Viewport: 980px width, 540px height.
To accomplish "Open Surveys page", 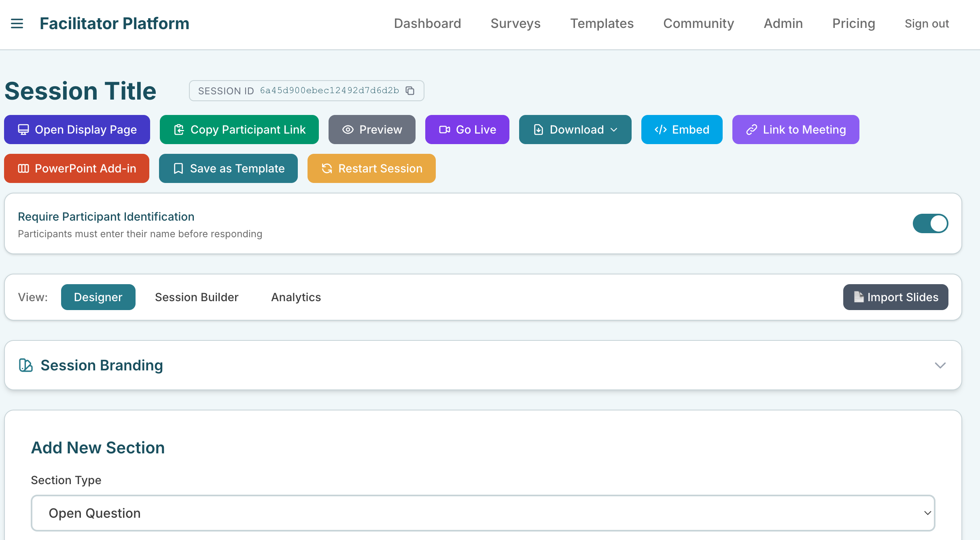I will click(x=515, y=23).
